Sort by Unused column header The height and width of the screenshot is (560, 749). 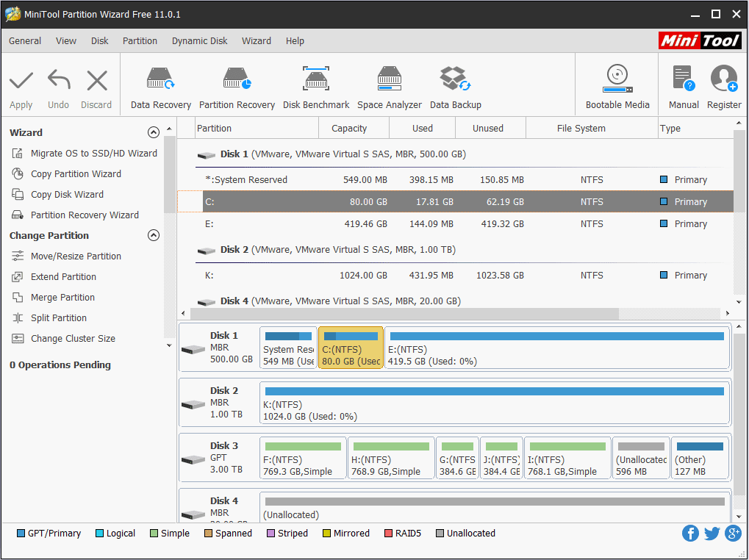(490, 128)
